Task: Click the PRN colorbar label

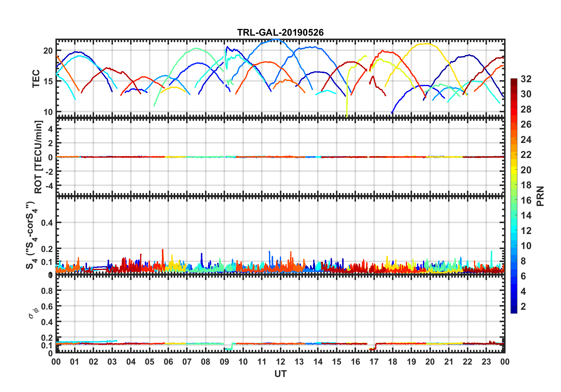Action: pos(540,196)
